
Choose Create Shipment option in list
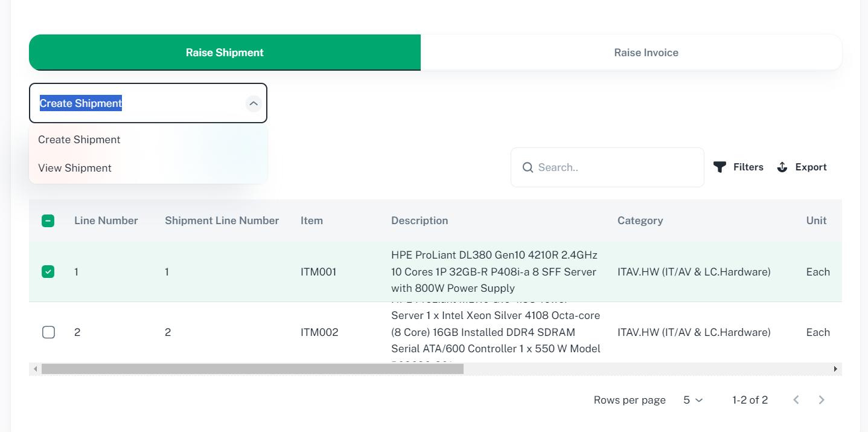coord(79,140)
